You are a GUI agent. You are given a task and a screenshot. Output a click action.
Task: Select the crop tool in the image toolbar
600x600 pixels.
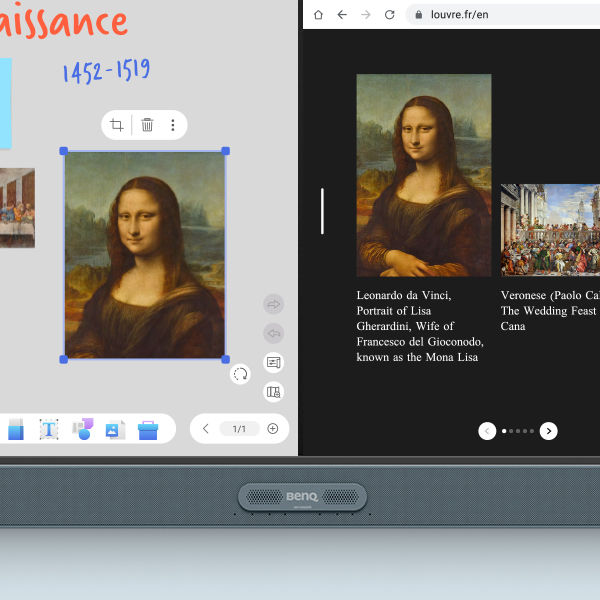116,125
